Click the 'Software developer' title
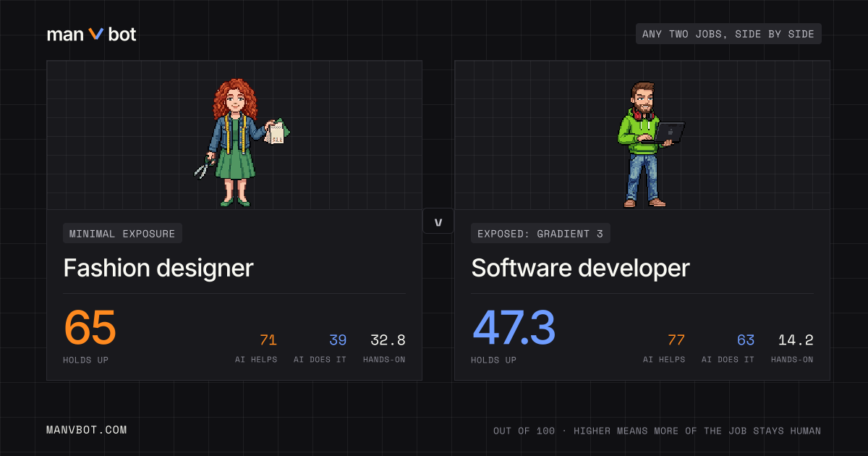This screenshot has height=456, width=868. [580, 269]
